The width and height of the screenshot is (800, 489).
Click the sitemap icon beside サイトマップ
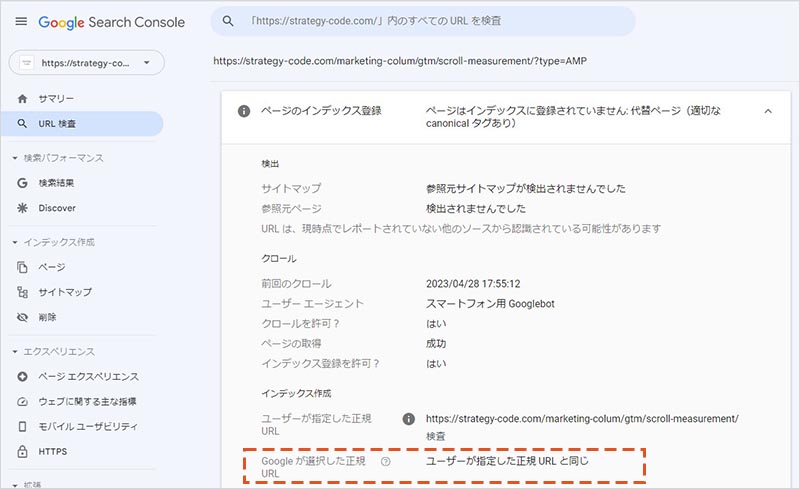click(23, 292)
